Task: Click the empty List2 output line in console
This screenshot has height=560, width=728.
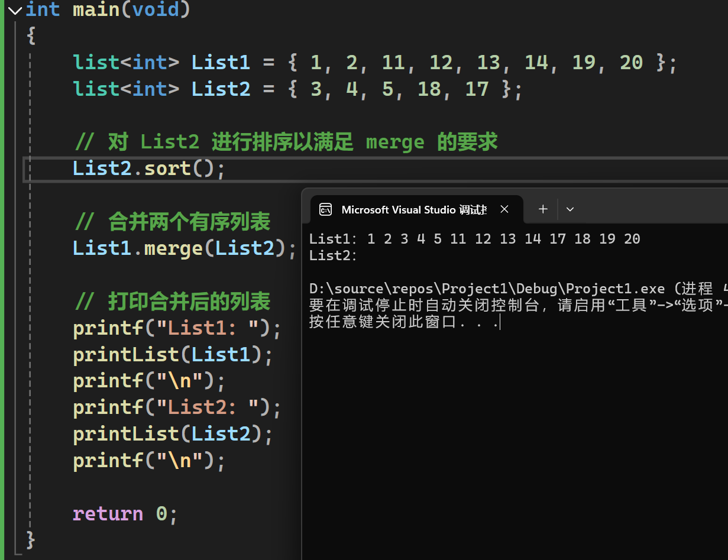Action: pyautogui.click(x=334, y=255)
